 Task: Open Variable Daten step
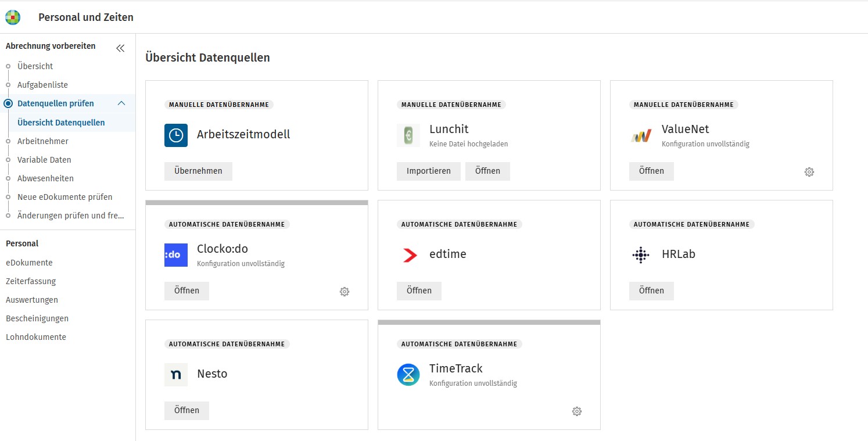pyautogui.click(x=44, y=160)
